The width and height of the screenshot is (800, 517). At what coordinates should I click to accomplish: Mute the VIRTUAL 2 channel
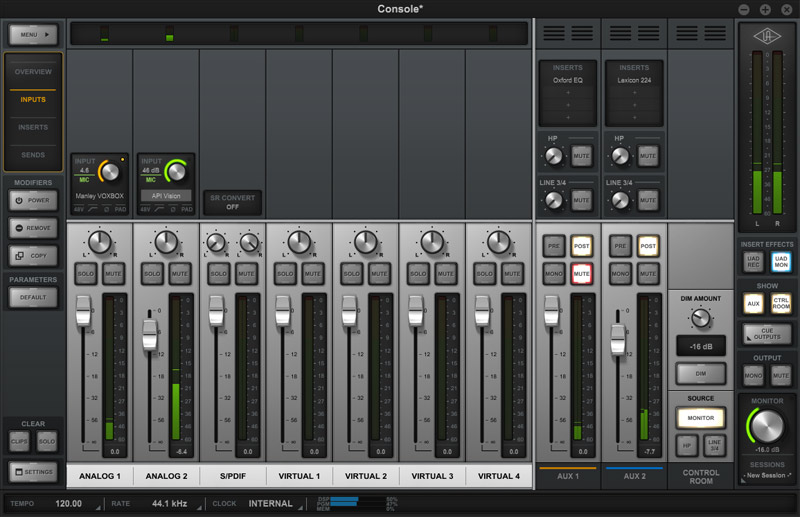tap(379, 274)
